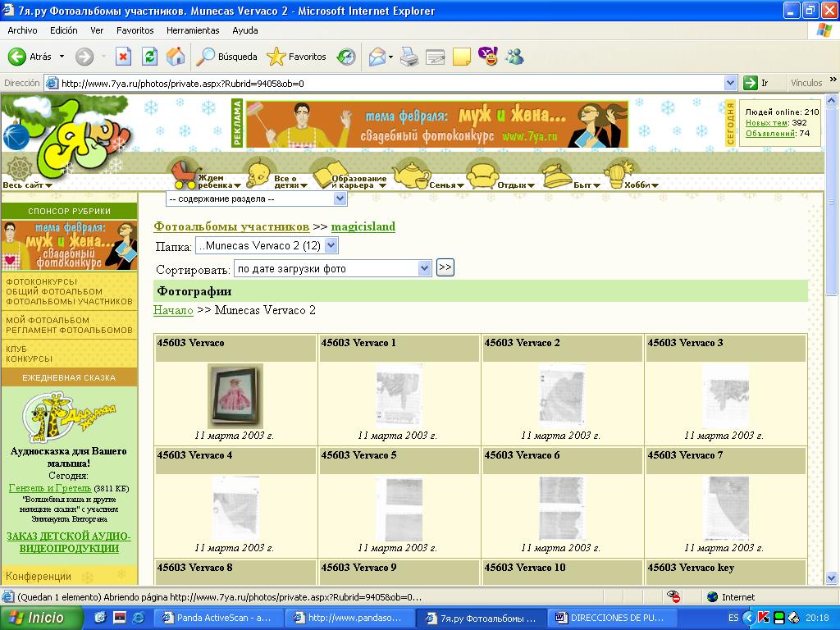Stop page loading with red X icon
840x630 pixels.
coord(123,57)
